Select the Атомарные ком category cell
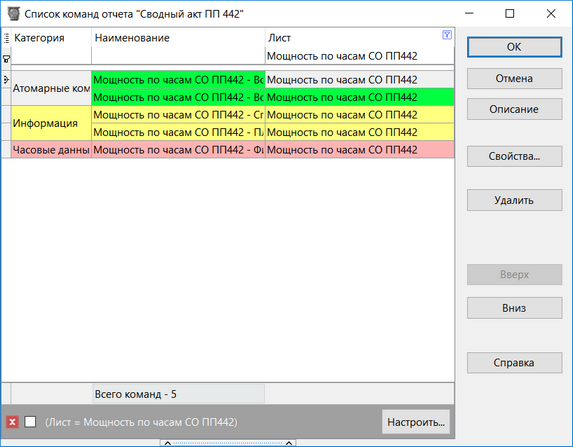The height and width of the screenshot is (447, 573). (51, 88)
